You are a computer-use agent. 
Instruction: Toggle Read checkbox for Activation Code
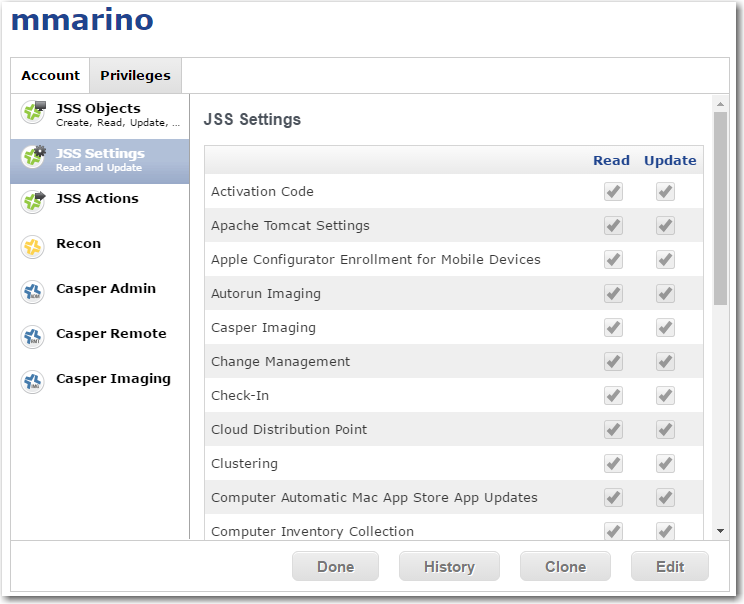click(x=613, y=192)
